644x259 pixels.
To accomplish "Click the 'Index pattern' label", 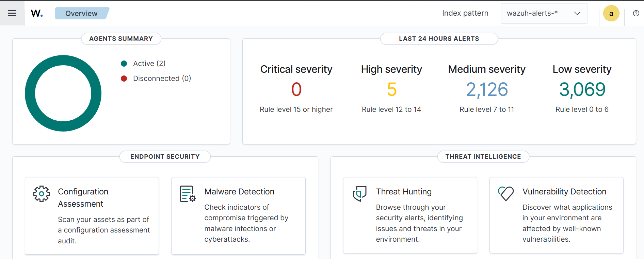I will [465, 13].
